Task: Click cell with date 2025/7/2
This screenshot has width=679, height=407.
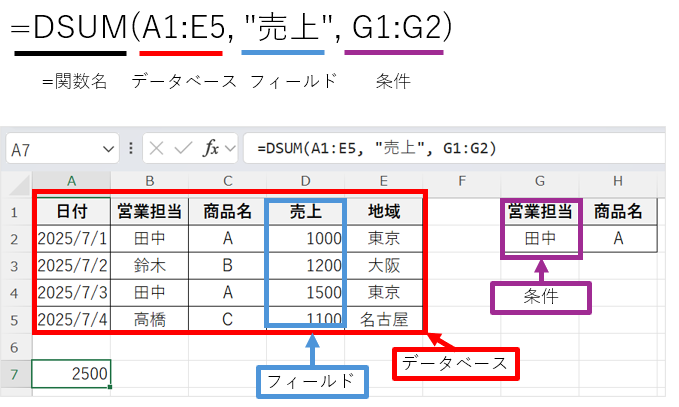Action: 72,266
